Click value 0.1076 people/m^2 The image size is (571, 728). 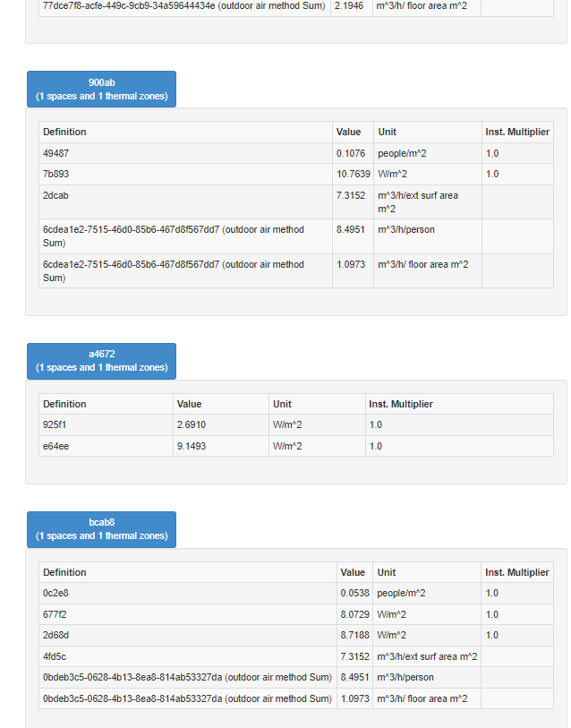pyautogui.click(x=353, y=153)
